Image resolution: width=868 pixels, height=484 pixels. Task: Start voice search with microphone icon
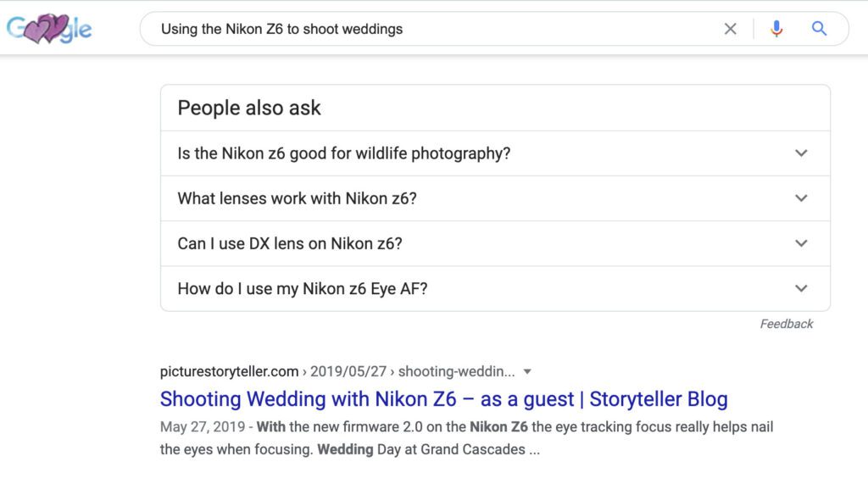click(x=776, y=29)
